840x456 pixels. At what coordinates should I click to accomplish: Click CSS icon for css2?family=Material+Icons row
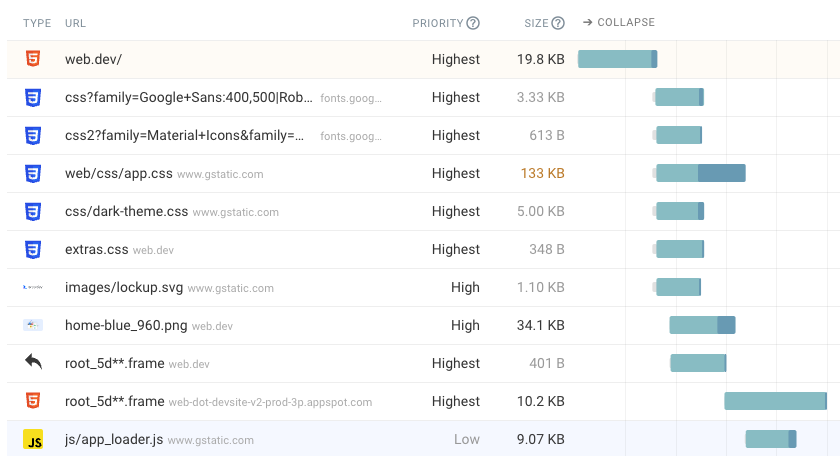(x=33, y=136)
